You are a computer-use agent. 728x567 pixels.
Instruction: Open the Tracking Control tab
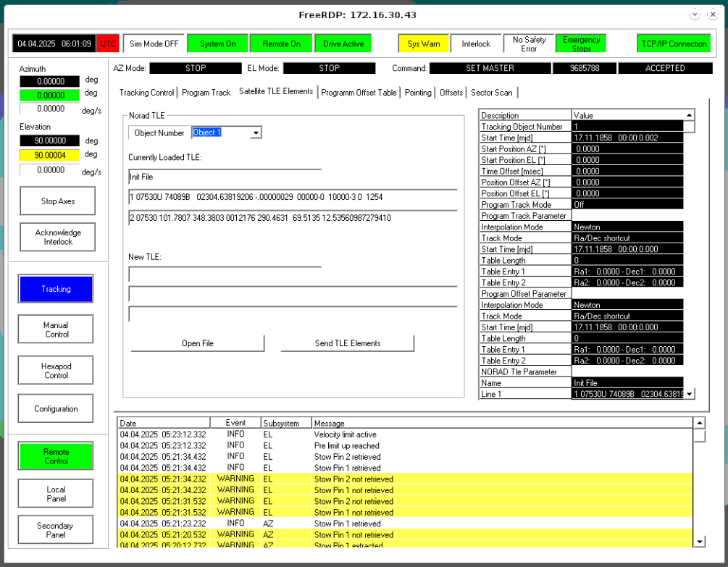coord(147,93)
